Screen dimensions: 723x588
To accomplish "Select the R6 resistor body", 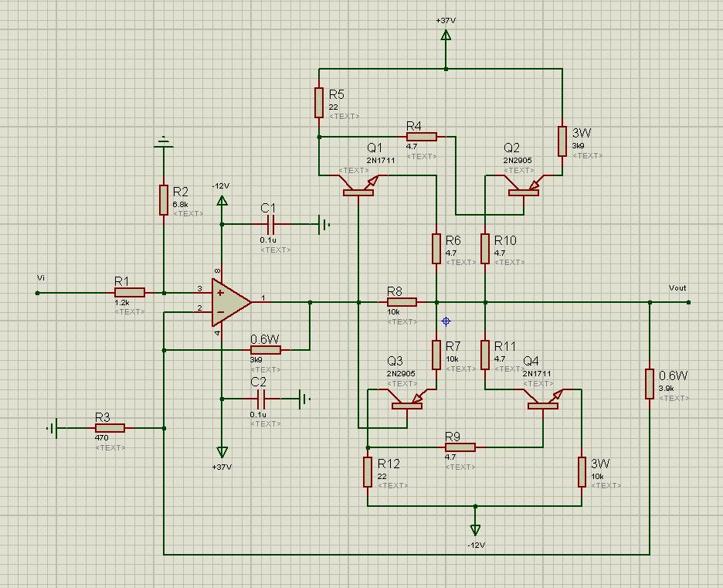I will coord(436,249).
